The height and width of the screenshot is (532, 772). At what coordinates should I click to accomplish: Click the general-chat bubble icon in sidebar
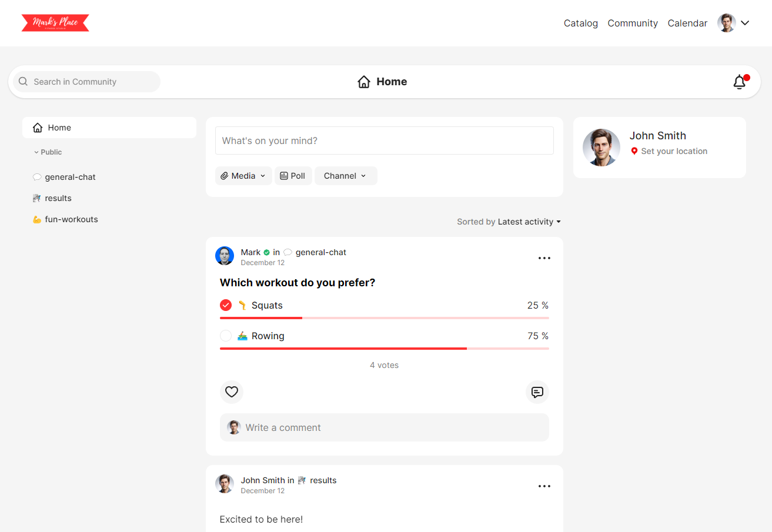point(37,177)
